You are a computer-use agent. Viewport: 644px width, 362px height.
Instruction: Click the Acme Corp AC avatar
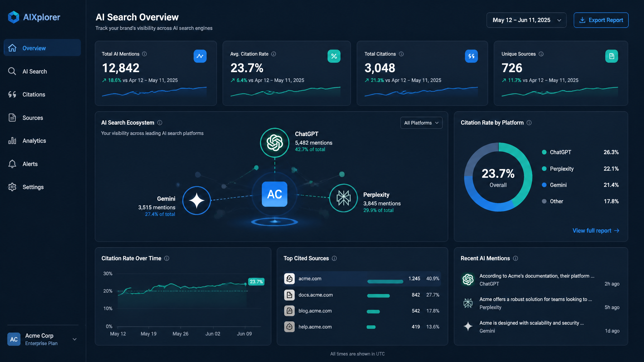click(x=14, y=339)
